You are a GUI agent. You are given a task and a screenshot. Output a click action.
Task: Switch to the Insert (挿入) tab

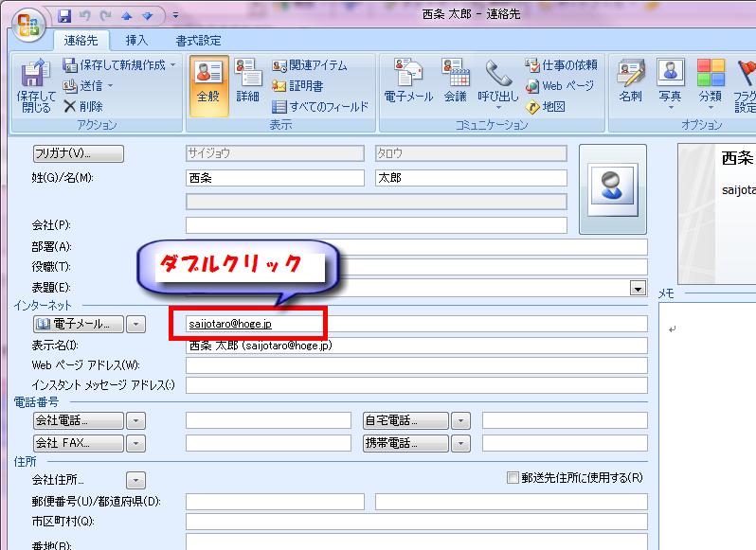pos(137,41)
